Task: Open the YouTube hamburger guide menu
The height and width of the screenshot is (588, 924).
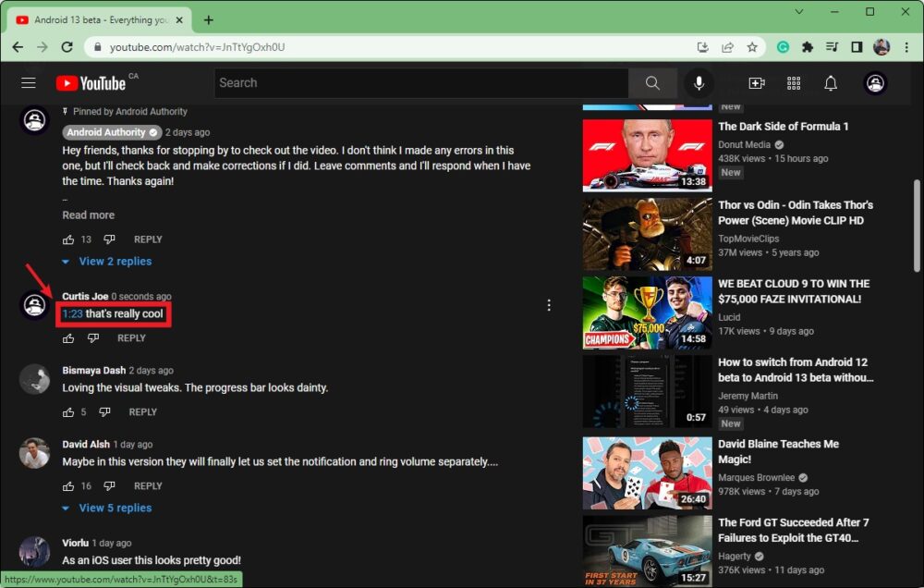Action: (x=29, y=83)
